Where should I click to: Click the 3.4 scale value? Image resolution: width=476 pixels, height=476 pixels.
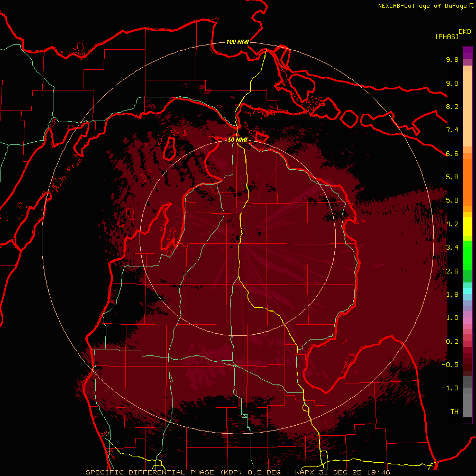tap(452, 248)
